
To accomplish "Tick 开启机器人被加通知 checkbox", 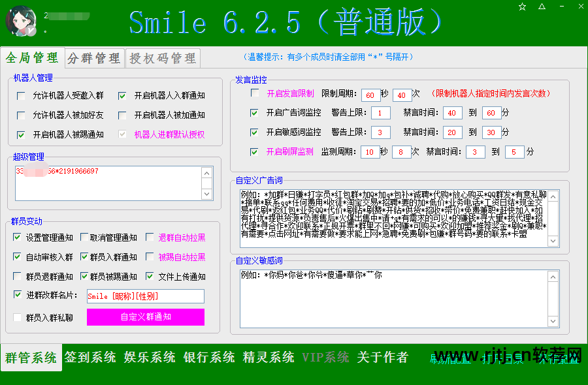I will pyautogui.click(x=122, y=115).
